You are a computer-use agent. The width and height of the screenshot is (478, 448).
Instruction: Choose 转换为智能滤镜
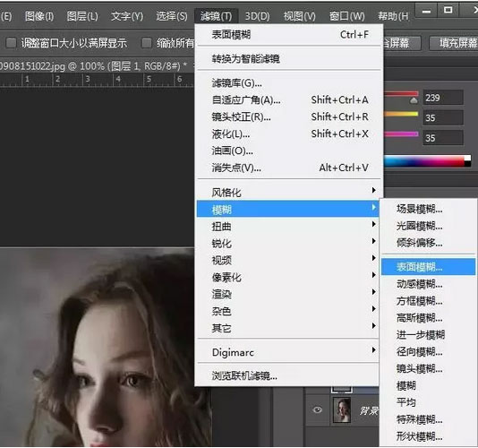click(x=289, y=58)
